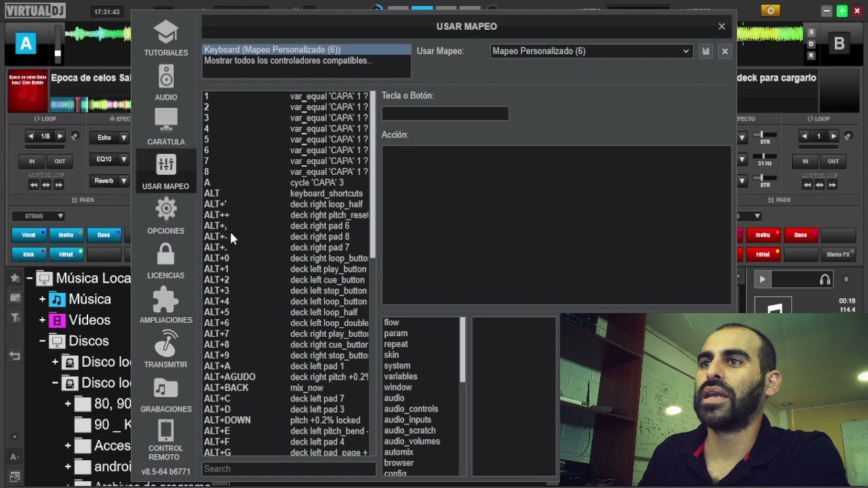Click loop OUT button on deck A
The width and height of the screenshot is (868, 488).
(60, 161)
